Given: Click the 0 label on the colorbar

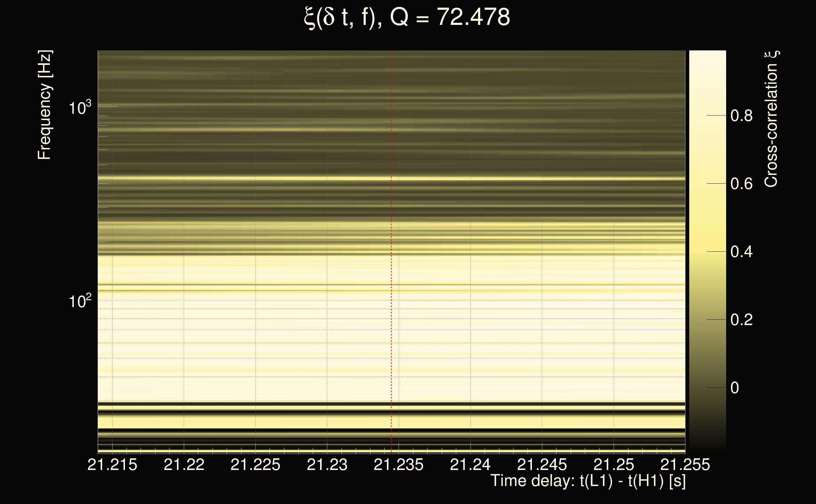Looking at the screenshot, I should [x=735, y=388].
